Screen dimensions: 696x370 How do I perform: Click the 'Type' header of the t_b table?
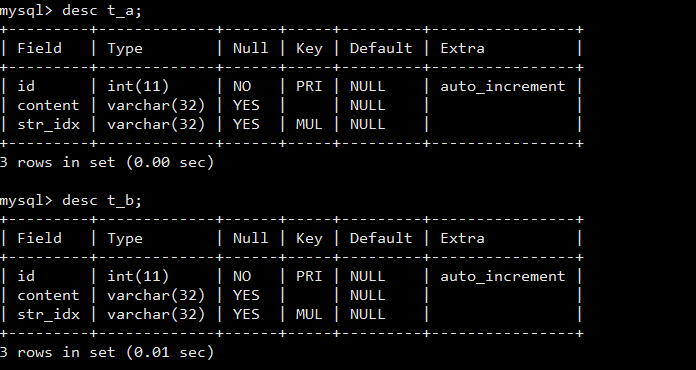pyautogui.click(x=125, y=239)
